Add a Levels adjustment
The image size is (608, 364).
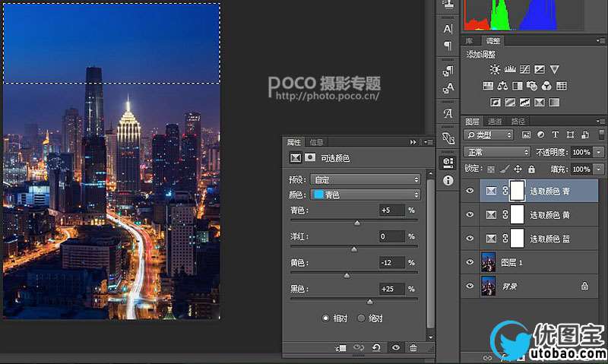click(510, 69)
